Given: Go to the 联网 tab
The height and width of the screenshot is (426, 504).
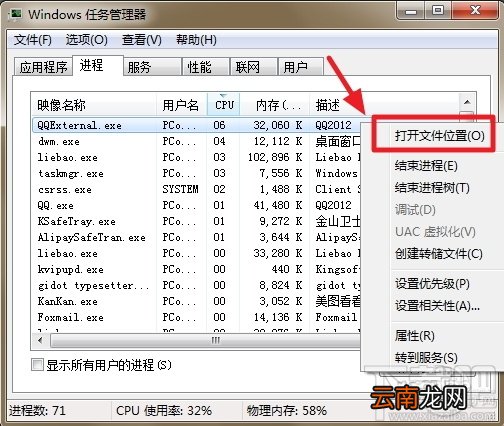Looking at the screenshot, I should (254, 67).
